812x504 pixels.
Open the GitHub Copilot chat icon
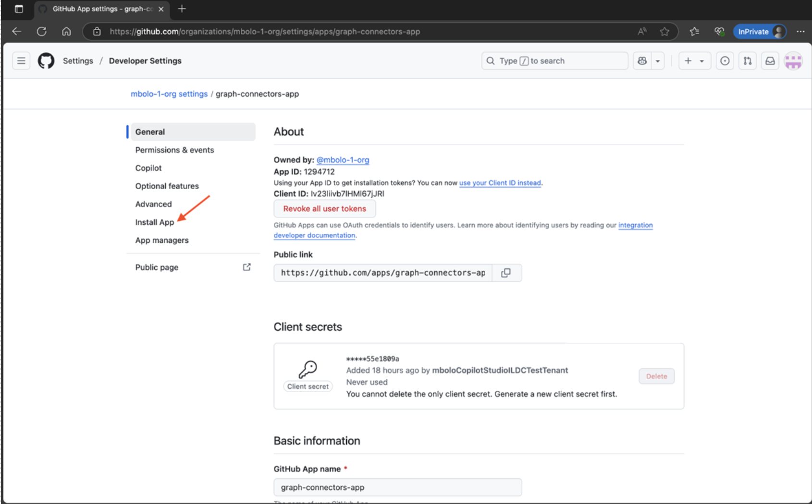641,60
